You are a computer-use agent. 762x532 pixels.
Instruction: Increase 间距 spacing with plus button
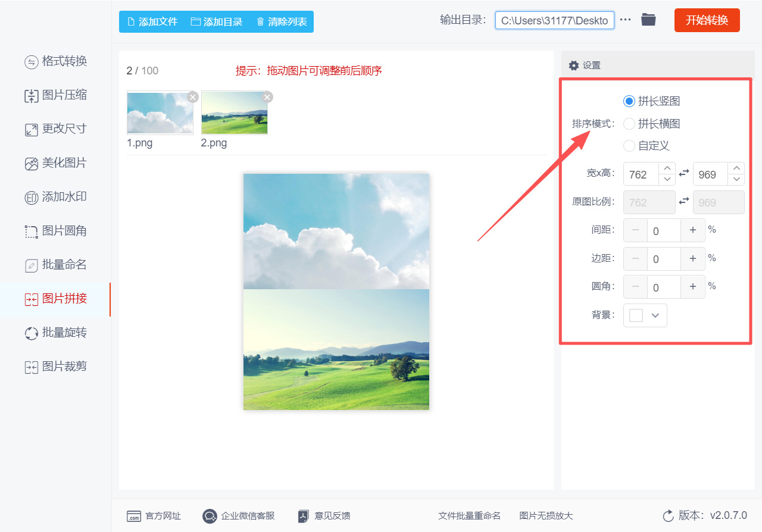click(x=692, y=230)
